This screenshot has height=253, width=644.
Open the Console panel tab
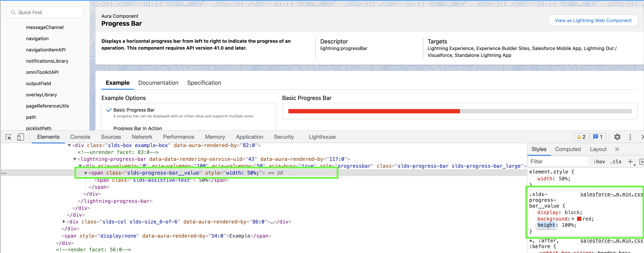tap(80, 137)
